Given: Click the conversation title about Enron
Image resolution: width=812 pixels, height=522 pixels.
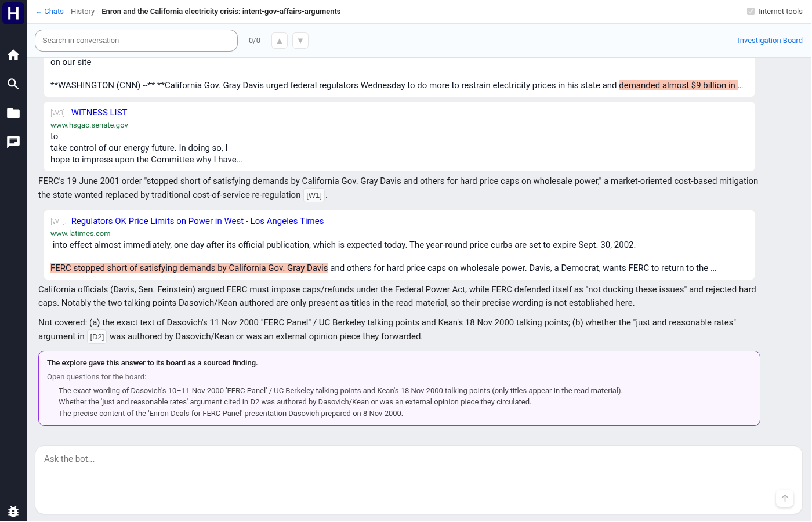Looking at the screenshot, I should click(221, 12).
